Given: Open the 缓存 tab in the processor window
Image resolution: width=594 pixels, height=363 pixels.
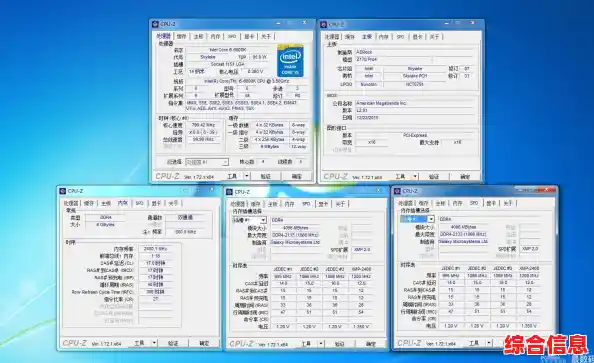Looking at the screenshot, I should point(182,36).
